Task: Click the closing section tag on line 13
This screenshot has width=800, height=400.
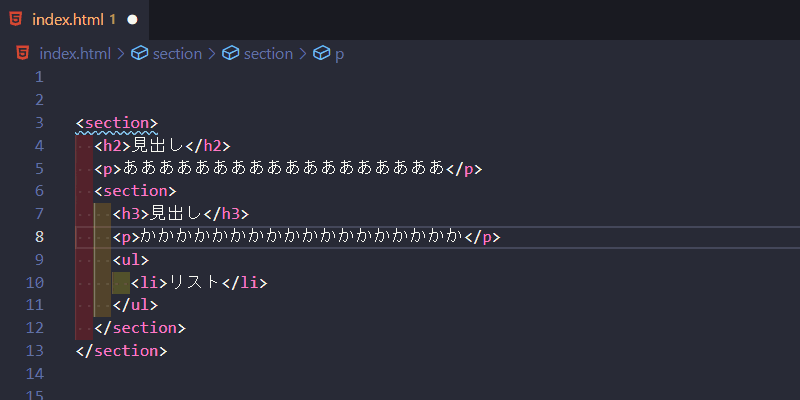Action: (121, 351)
